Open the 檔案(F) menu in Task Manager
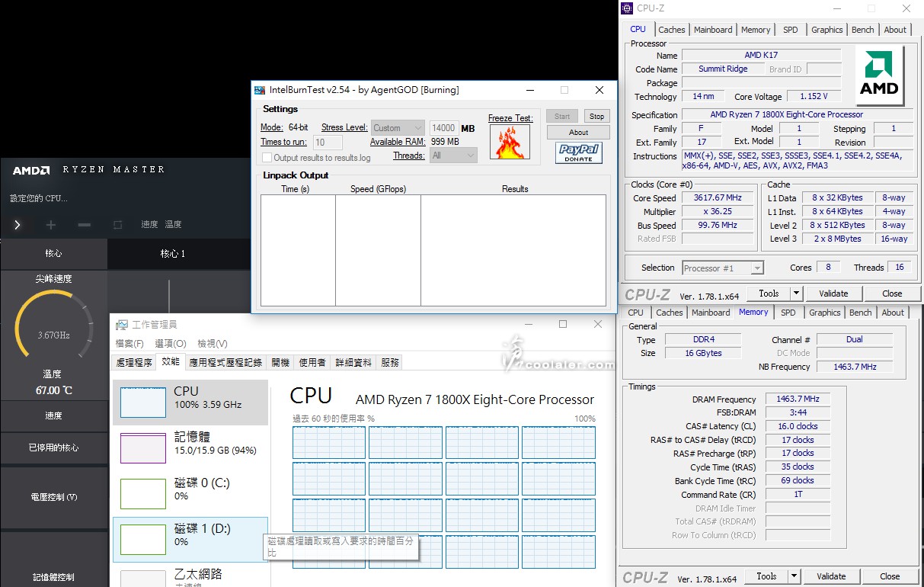The image size is (924, 587). click(129, 344)
